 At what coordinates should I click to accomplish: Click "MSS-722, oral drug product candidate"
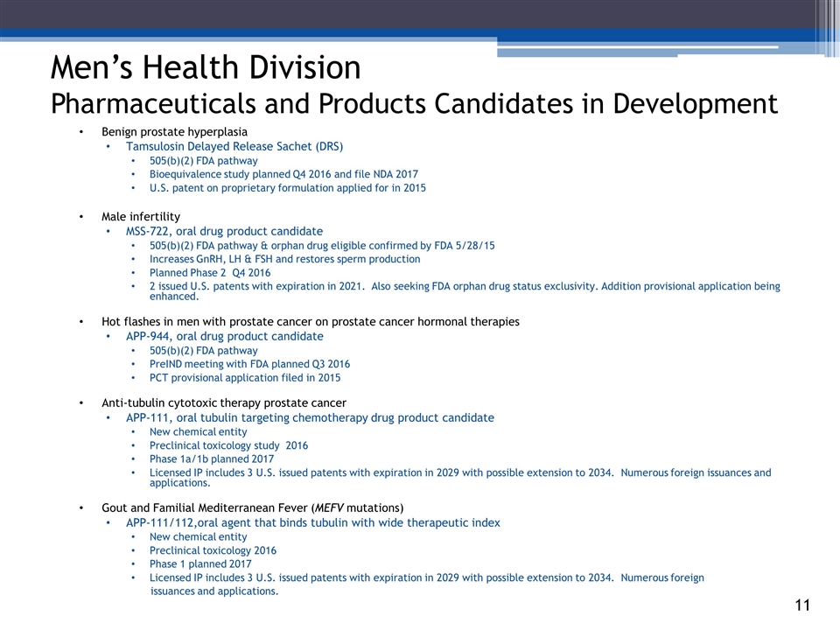click(x=224, y=231)
